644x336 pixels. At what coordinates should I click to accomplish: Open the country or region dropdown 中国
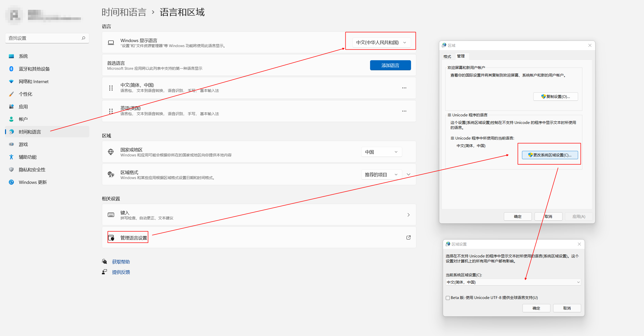click(382, 152)
